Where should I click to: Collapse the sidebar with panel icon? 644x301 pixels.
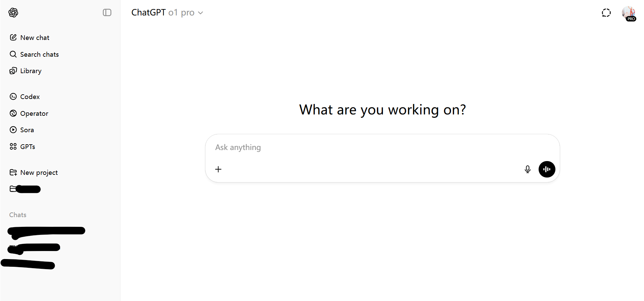tap(107, 13)
